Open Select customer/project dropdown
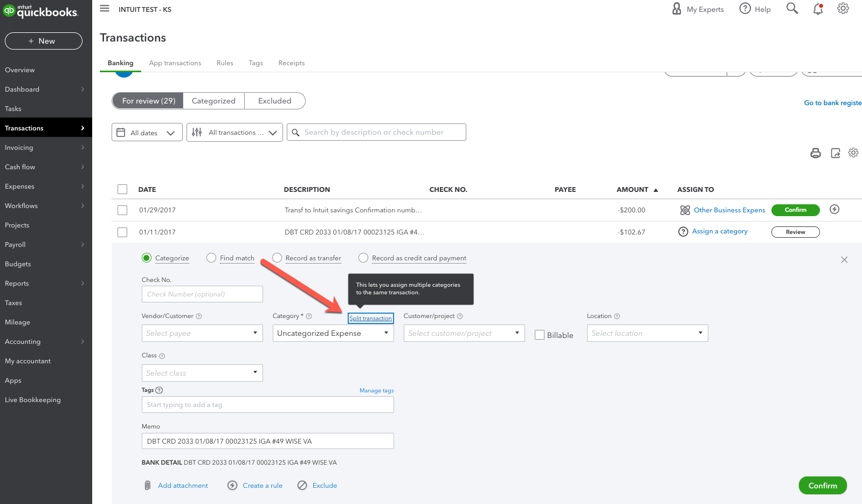Screen dimensions: 862x504 pyautogui.click(x=464, y=333)
